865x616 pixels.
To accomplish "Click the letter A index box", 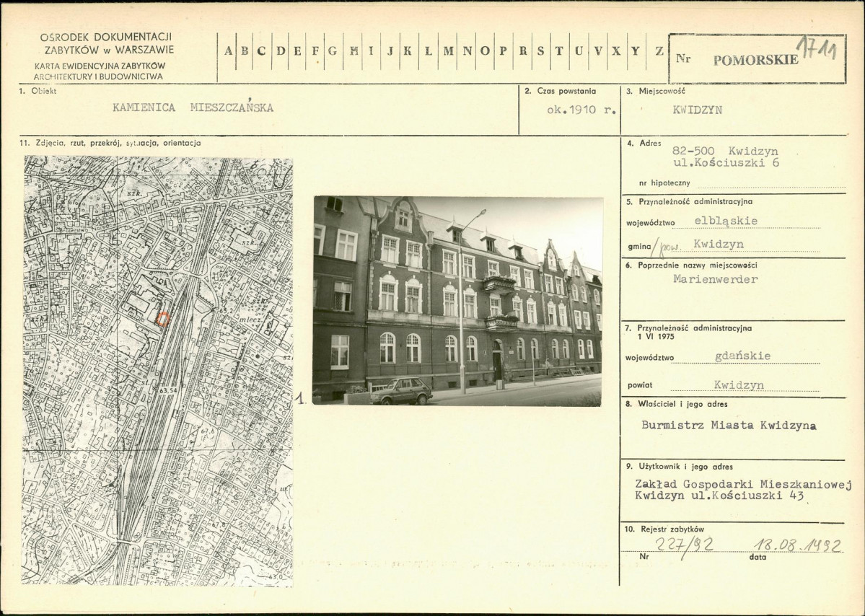I will tap(227, 51).
